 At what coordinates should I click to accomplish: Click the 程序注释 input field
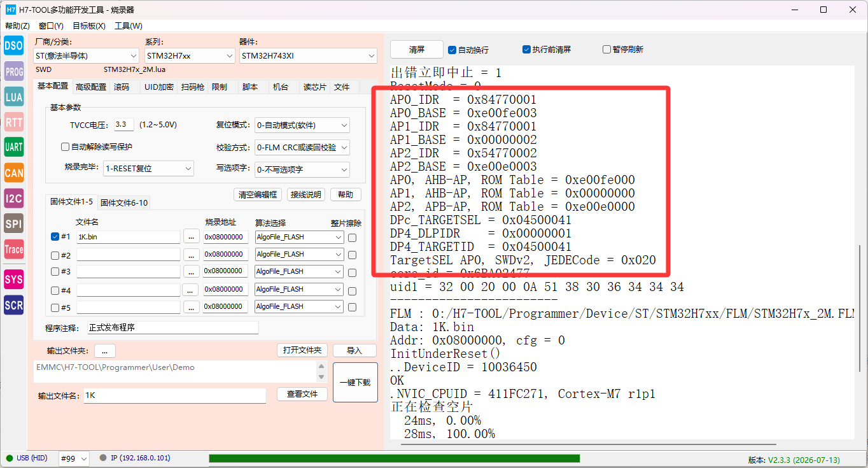[x=173, y=328]
